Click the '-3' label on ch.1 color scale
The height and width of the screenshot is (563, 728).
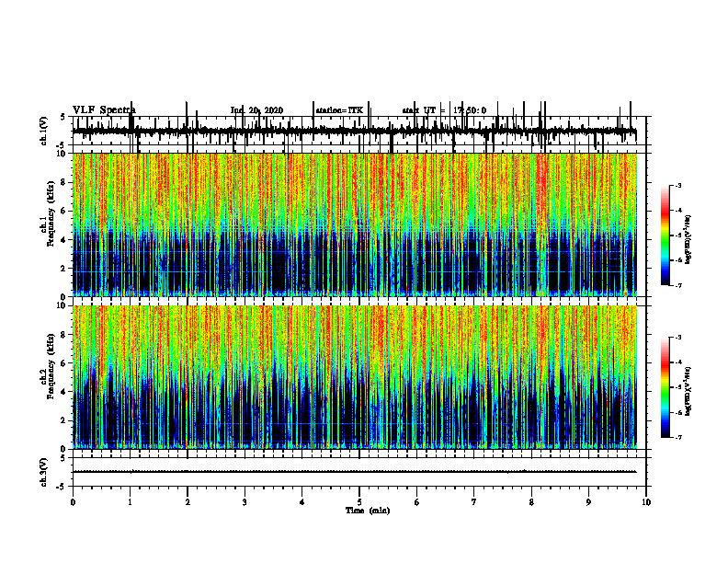(x=678, y=186)
